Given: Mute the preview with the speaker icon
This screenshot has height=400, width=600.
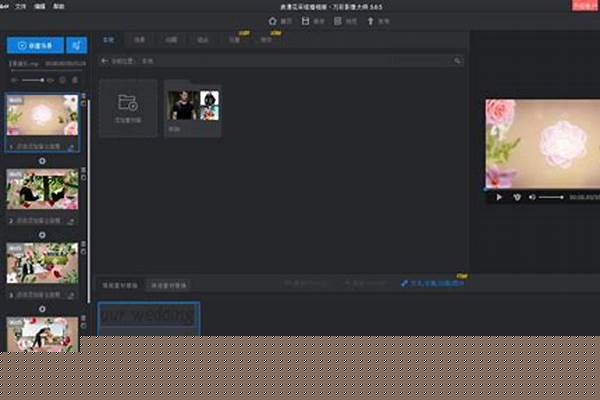Looking at the screenshot, I should point(532,197).
